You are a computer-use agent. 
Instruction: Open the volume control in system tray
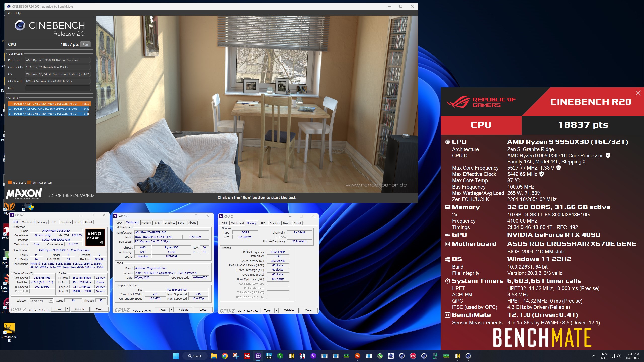tap(619, 356)
